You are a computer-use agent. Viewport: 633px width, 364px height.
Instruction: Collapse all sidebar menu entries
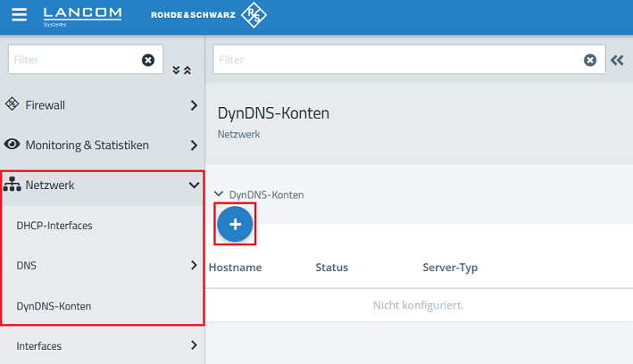click(187, 70)
